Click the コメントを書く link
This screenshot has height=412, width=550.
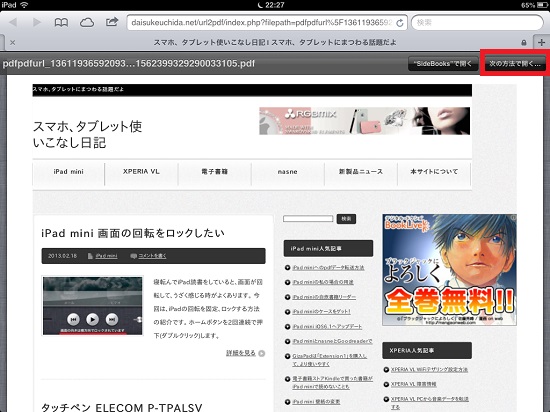pos(152,256)
